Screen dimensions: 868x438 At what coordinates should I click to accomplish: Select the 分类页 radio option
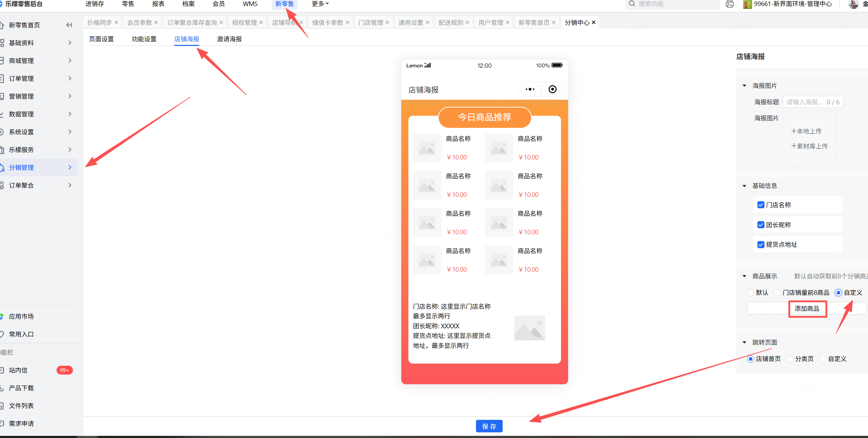[x=790, y=359]
